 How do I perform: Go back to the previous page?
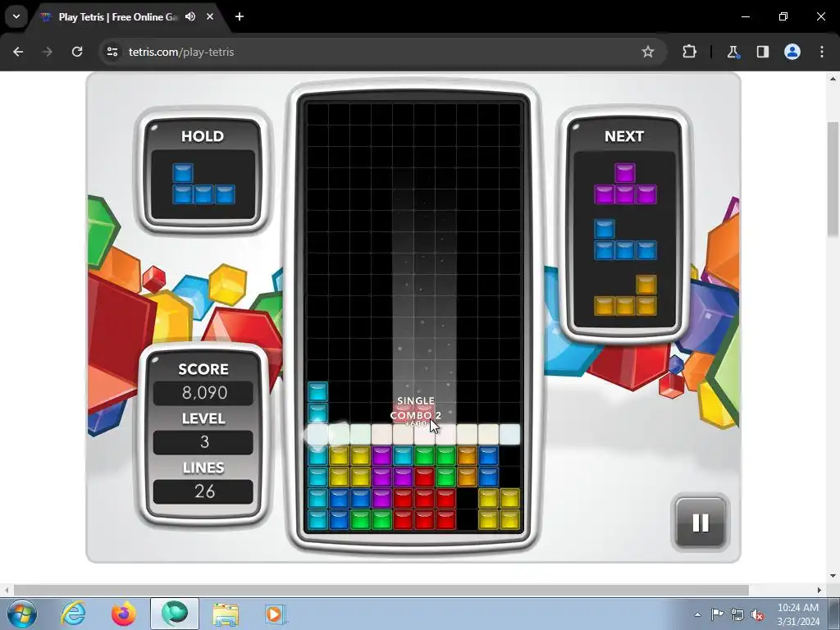point(18,52)
